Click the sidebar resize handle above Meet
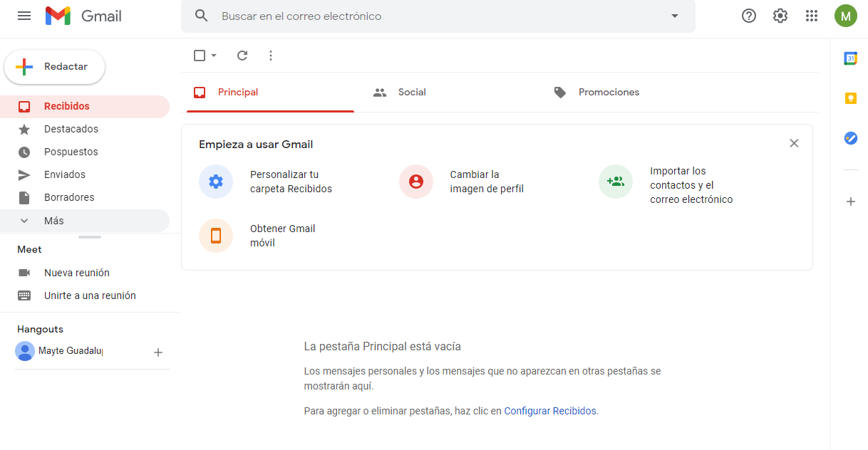The image size is (868, 450). click(90, 237)
